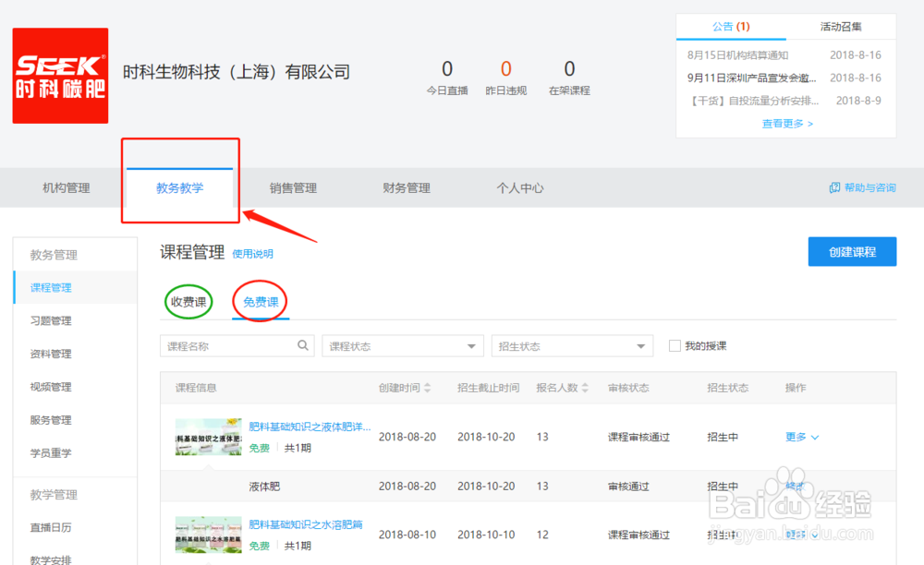Click the 液体肥 sub-row name
Screen dimensions: 924x565
(x=264, y=487)
